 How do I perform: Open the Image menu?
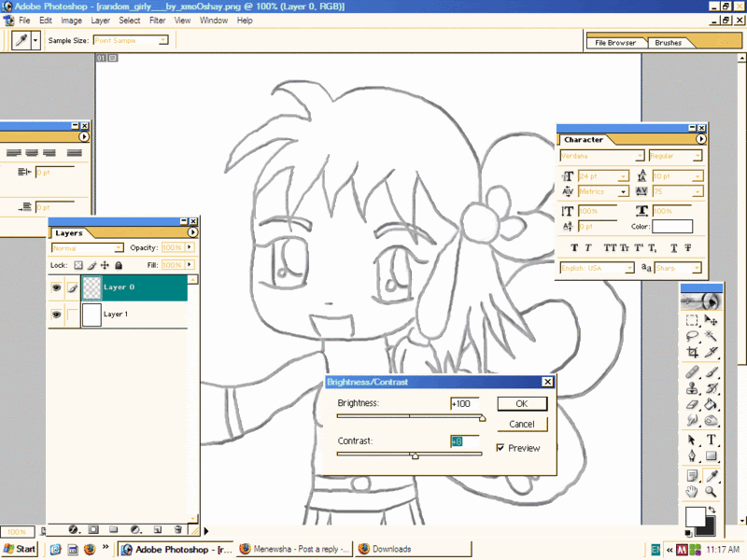[72, 21]
